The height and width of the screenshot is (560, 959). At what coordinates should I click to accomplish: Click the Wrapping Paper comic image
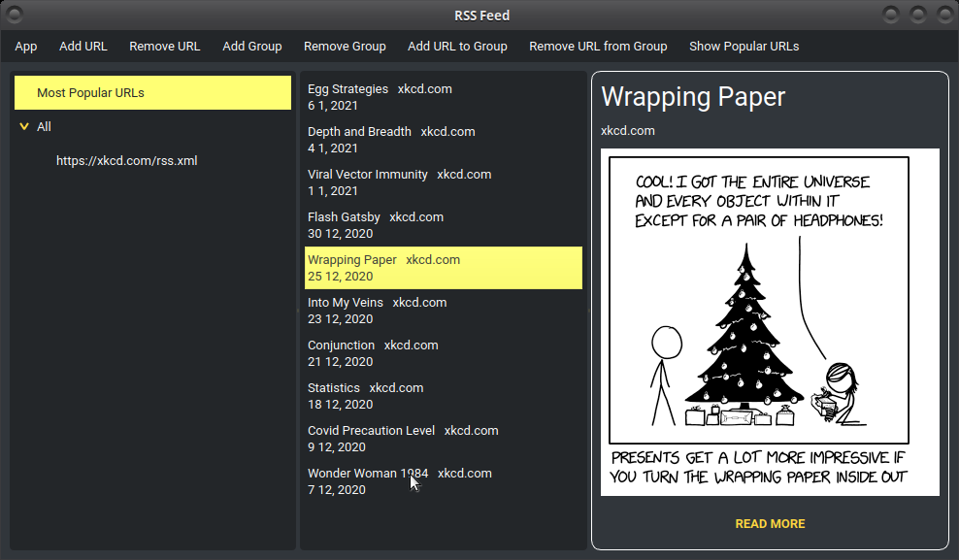tap(770, 322)
